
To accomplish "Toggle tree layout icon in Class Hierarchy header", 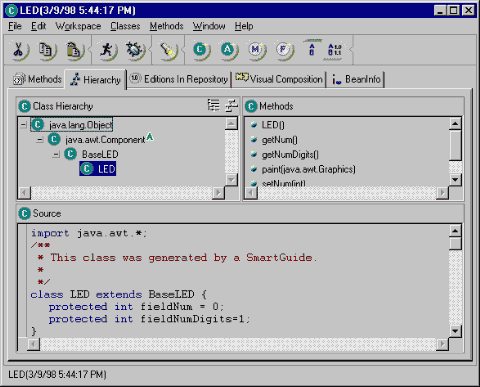I will 213,105.
